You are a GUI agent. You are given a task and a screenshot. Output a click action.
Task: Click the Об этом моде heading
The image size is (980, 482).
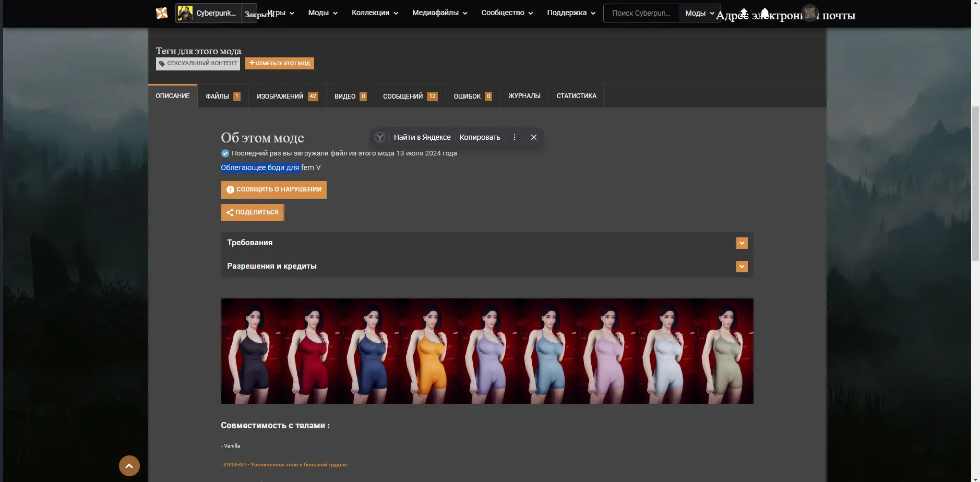(262, 138)
